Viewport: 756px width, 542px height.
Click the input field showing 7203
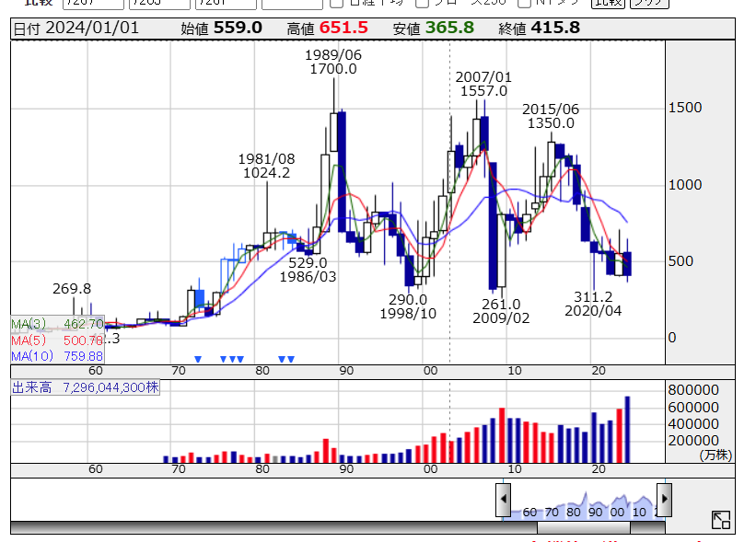click(x=159, y=4)
